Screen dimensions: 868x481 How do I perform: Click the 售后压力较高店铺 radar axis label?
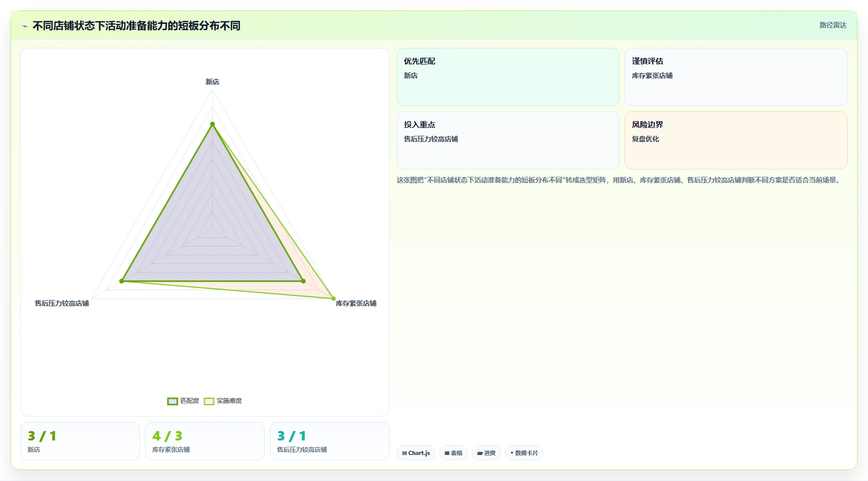tap(62, 303)
